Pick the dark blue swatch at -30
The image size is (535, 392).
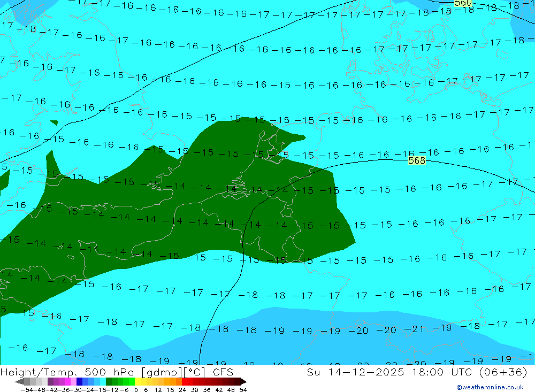point(80,382)
